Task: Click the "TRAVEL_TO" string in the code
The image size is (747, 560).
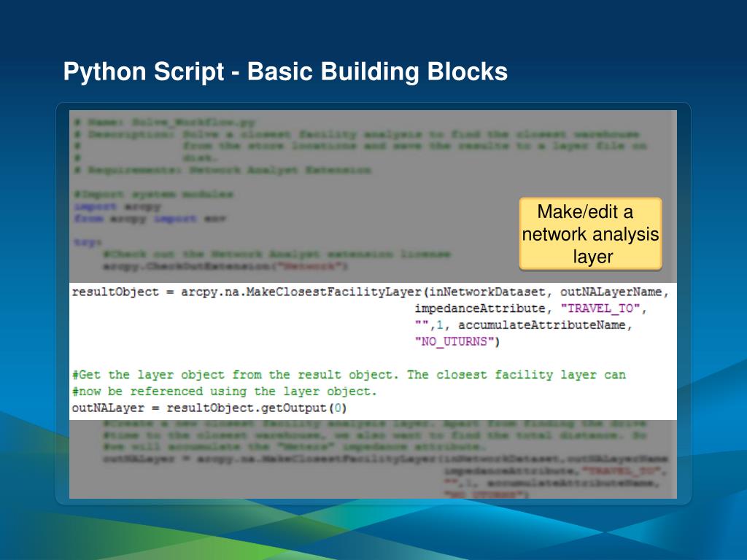Action: point(600,308)
